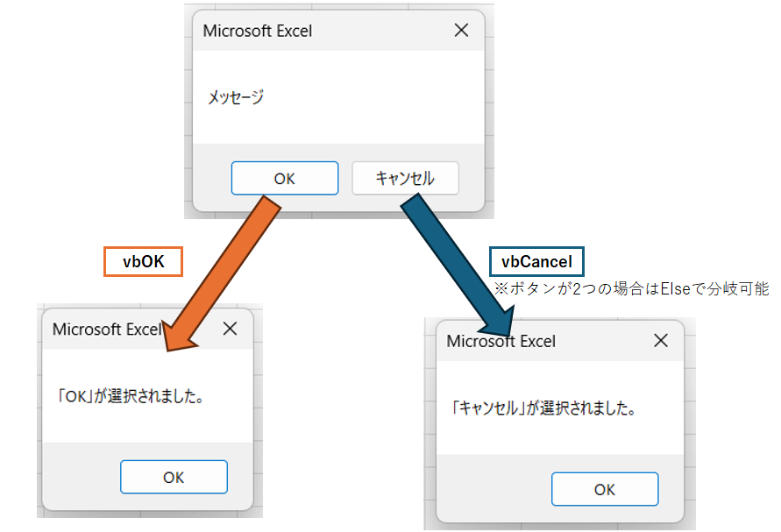Click the 「OK」が選択されました。 message text
The height and width of the screenshot is (532, 781).
131,396
